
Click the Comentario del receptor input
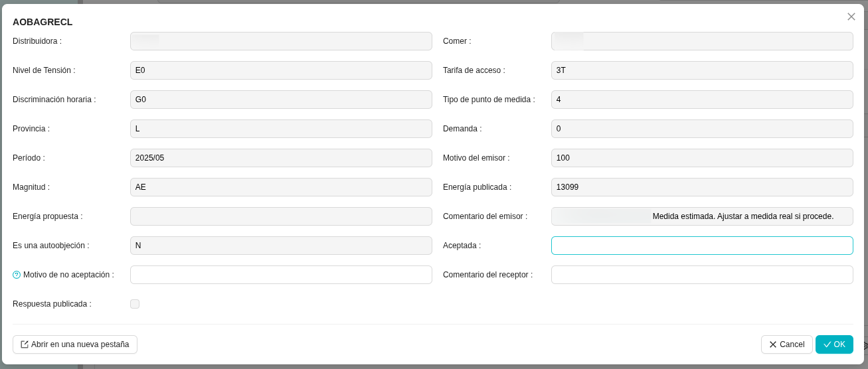pyautogui.click(x=701, y=275)
